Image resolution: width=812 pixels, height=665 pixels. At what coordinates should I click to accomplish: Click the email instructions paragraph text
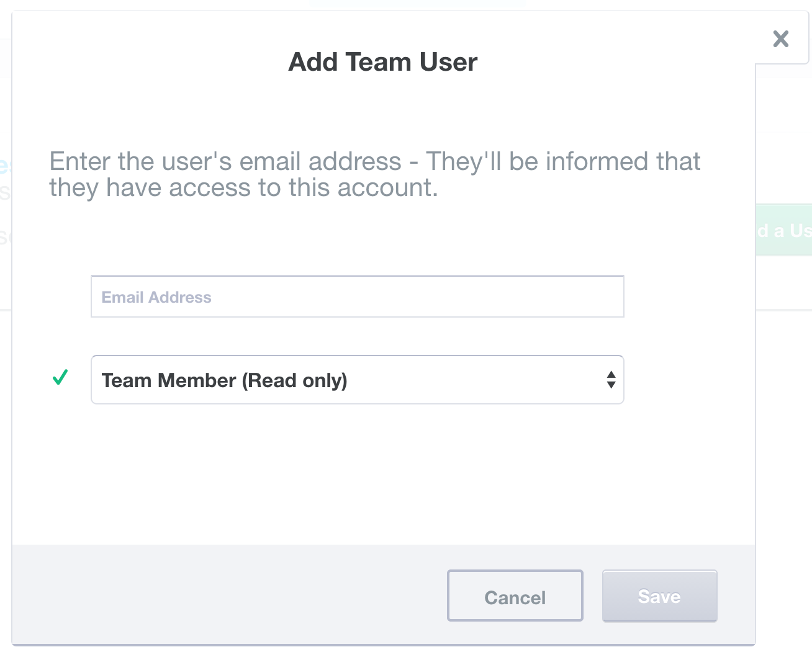point(375,174)
